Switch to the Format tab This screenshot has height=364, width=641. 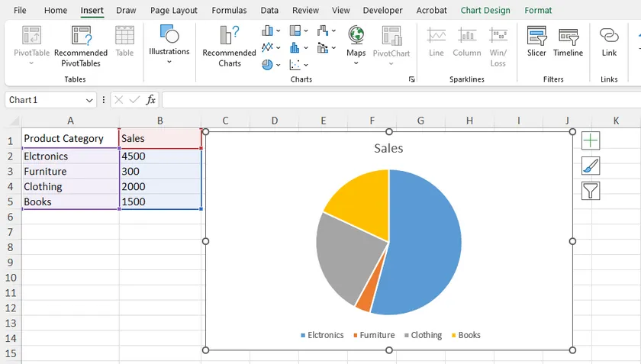point(538,10)
